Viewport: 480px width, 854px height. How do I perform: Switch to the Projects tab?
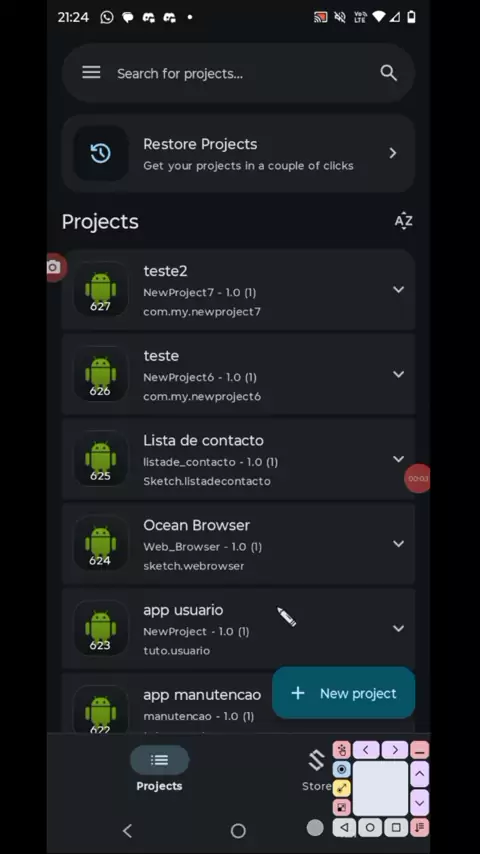tap(159, 768)
